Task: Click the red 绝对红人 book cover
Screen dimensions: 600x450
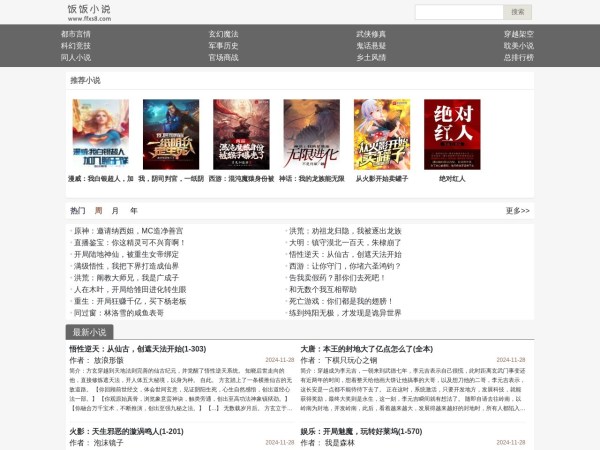Action: [x=451, y=134]
